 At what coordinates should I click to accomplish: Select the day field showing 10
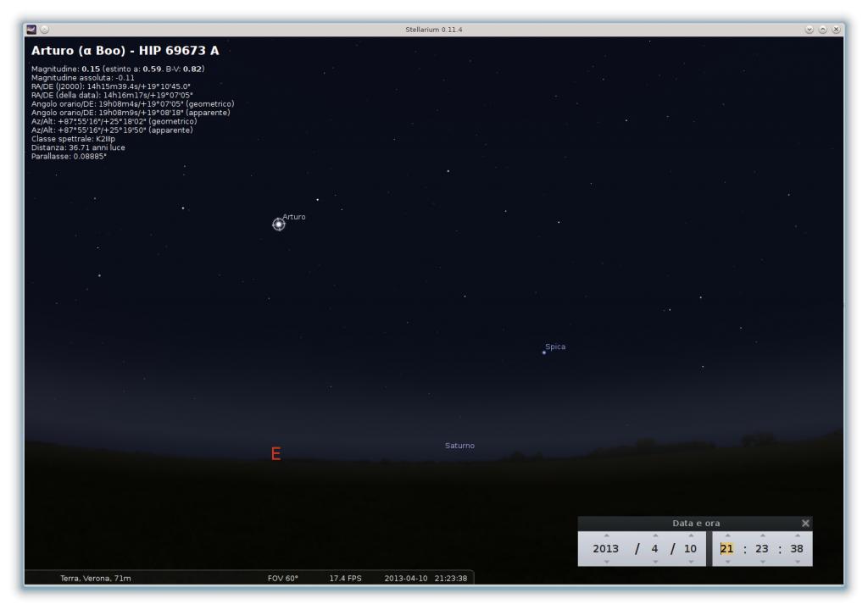tap(690, 548)
